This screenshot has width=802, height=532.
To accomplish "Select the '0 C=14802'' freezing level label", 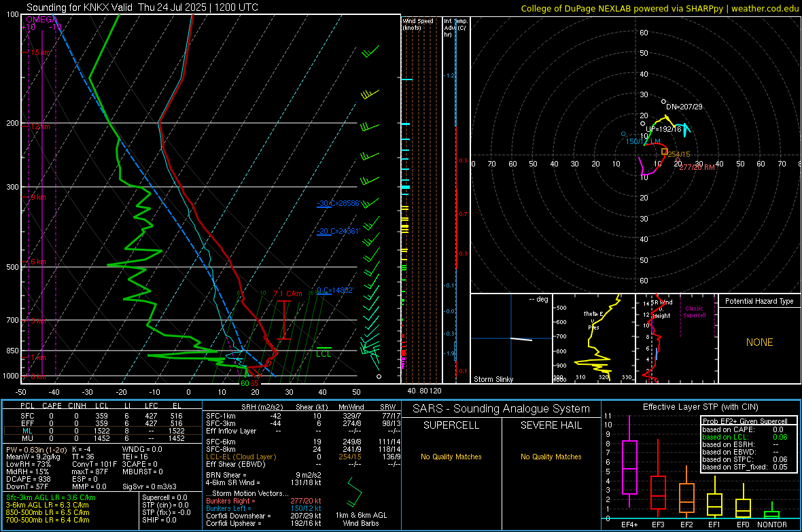I will pyautogui.click(x=335, y=290).
